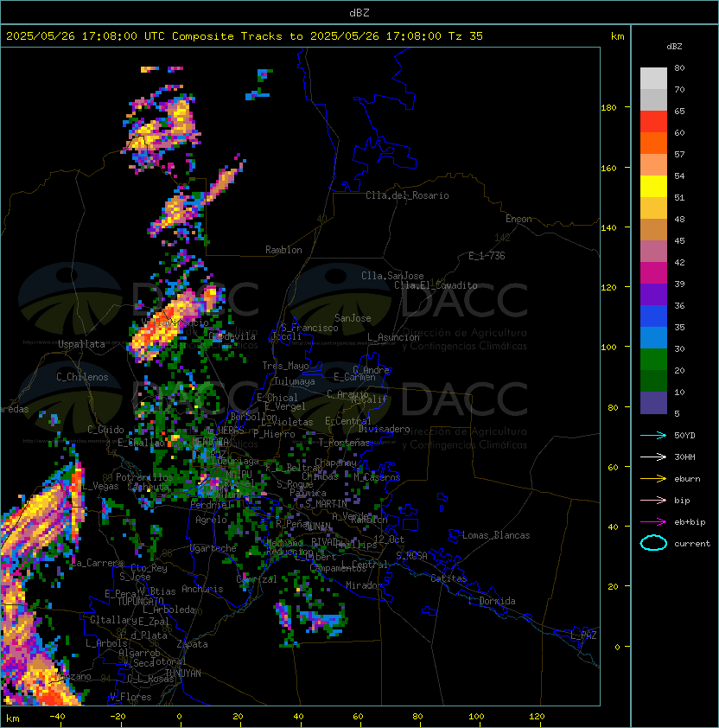Click the 'Cltallary' map label
Viewport: 719px width, 728px height.
[114, 620]
